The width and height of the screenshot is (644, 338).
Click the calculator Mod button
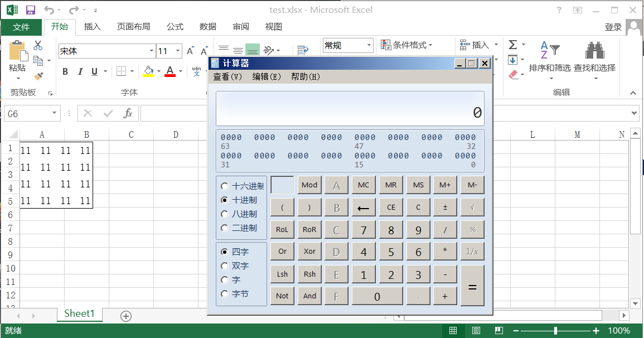pos(309,185)
